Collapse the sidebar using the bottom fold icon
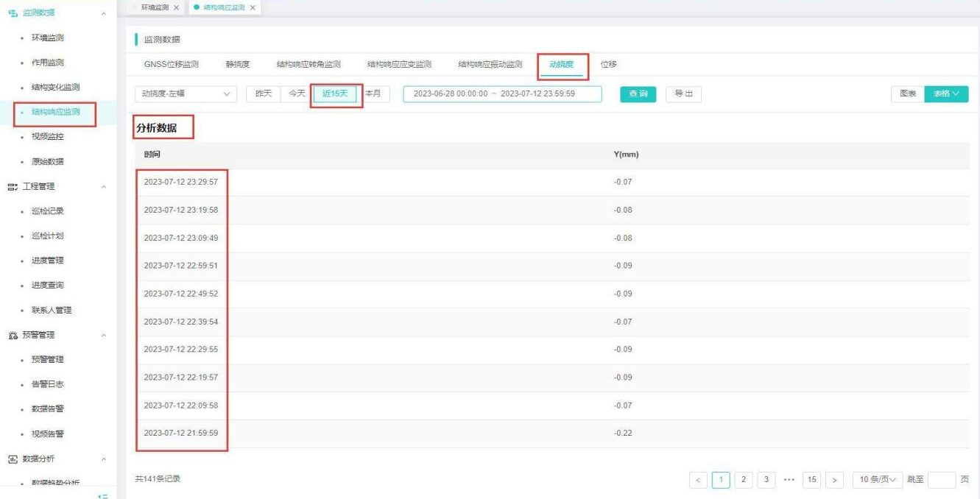 [x=103, y=495]
